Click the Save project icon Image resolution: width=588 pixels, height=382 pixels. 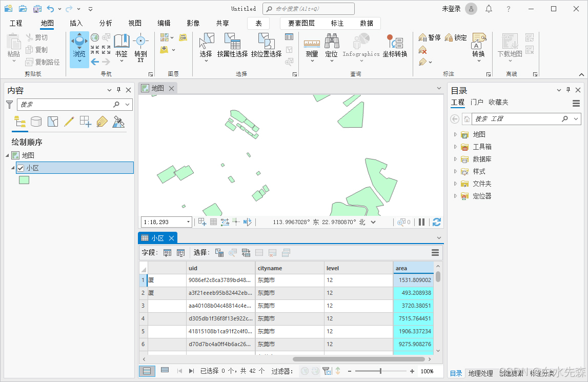(37, 9)
